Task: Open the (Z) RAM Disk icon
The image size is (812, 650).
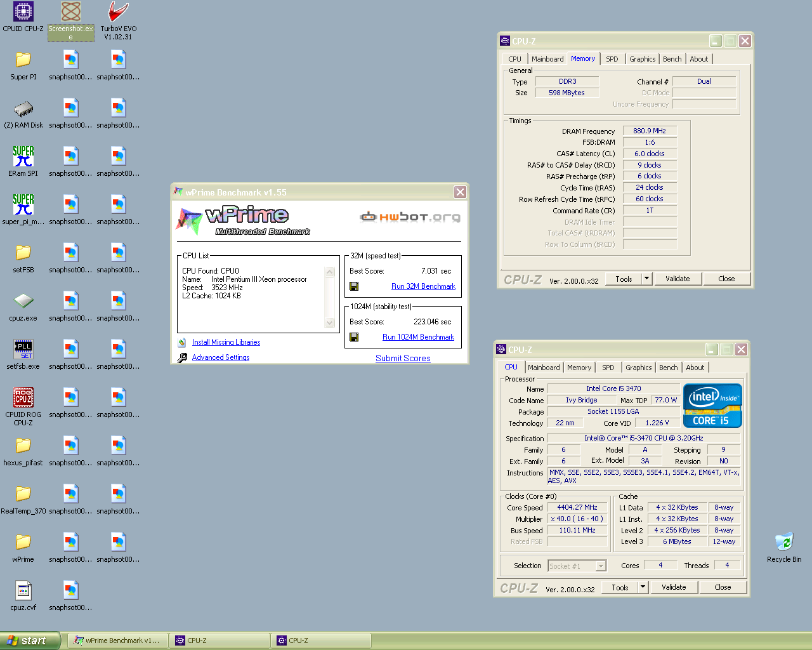Action: click(23, 114)
